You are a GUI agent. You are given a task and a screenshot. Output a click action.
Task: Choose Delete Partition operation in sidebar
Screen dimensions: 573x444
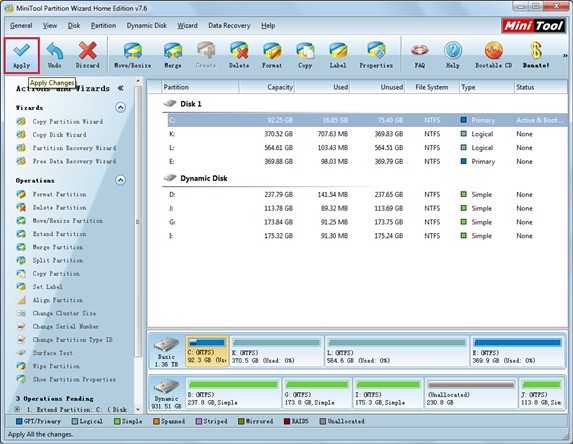[60, 208]
